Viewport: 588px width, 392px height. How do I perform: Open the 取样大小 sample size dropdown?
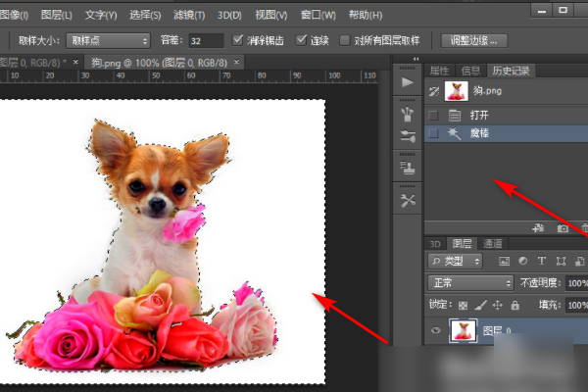point(108,40)
